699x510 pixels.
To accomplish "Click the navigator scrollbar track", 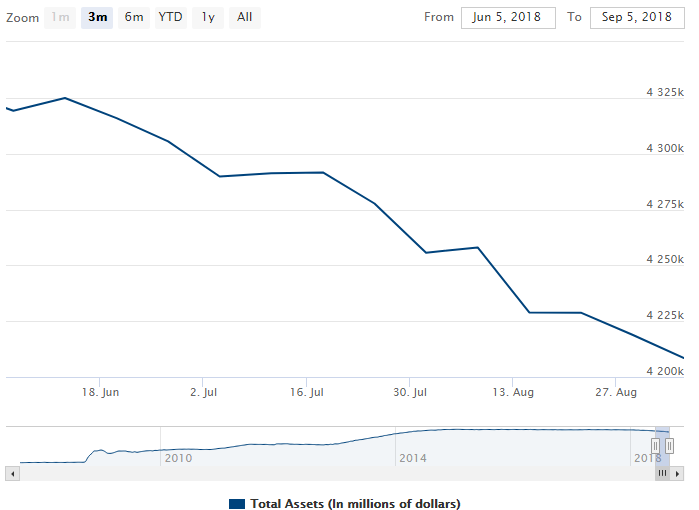I will (337, 473).
